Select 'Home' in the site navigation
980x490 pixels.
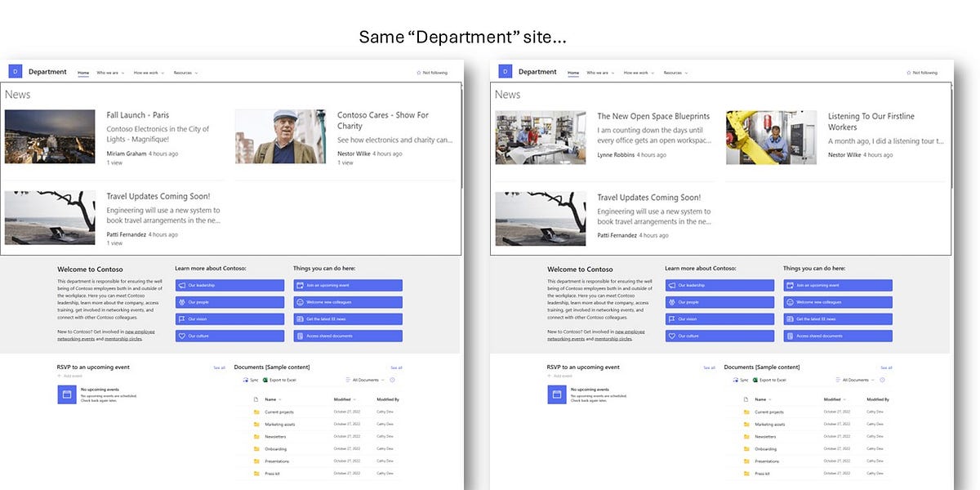[82, 72]
